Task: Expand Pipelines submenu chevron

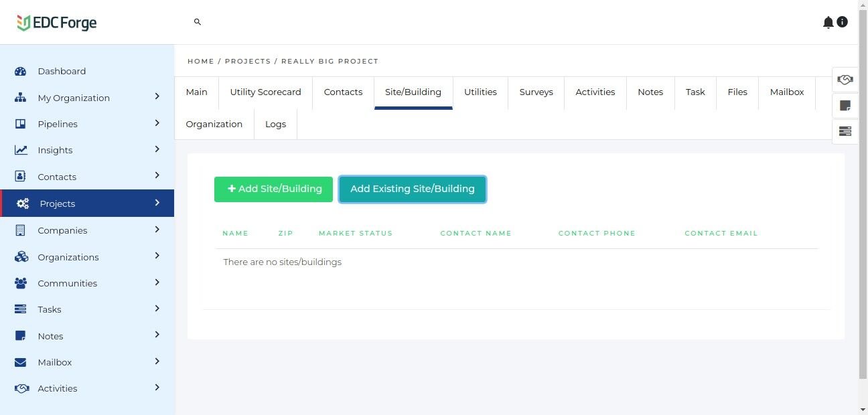Action: click(x=157, y=122)
